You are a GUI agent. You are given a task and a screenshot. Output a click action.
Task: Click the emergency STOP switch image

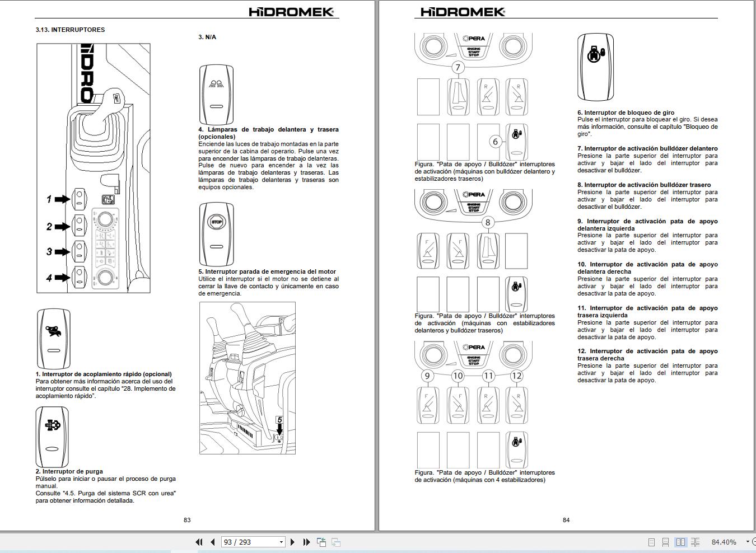tap(216, 235)
